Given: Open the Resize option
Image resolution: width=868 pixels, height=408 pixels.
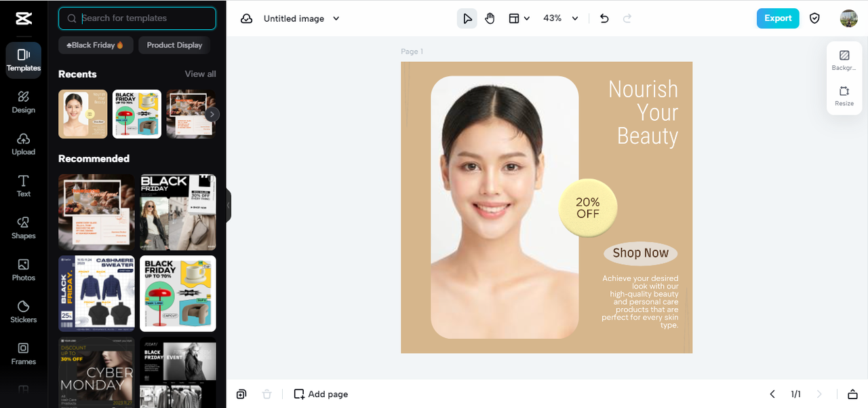Looking at the screenshot, I should click(x=844, y=96).
